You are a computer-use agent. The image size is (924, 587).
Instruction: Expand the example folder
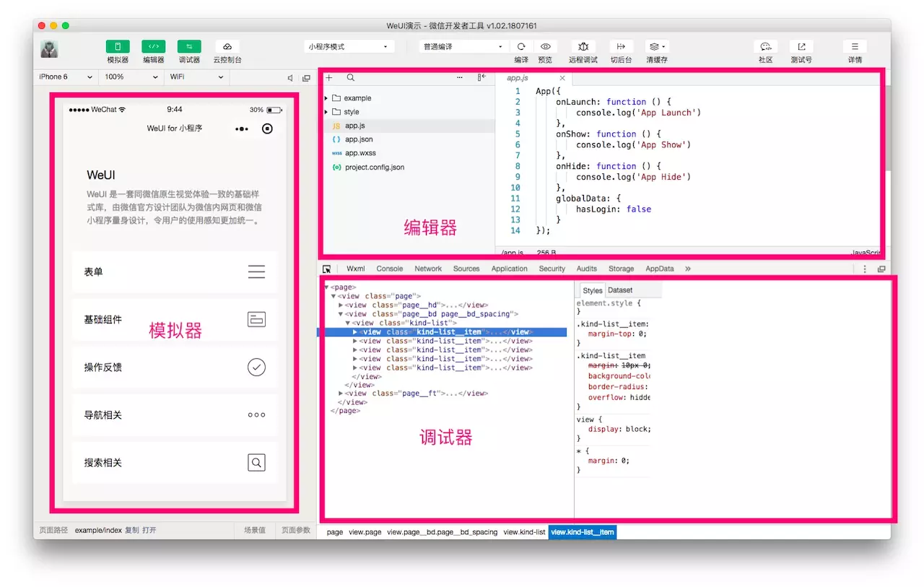coord(326,98)
